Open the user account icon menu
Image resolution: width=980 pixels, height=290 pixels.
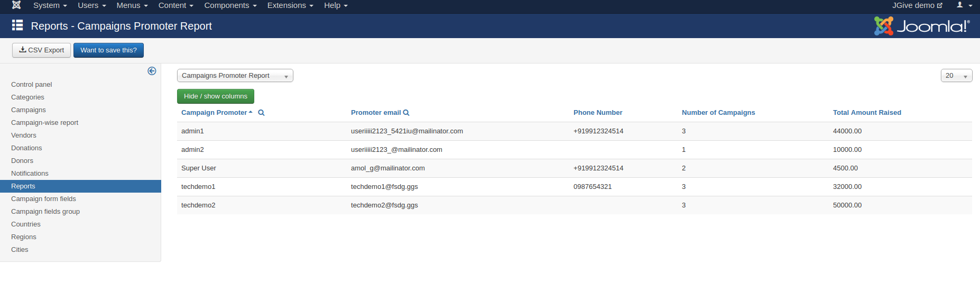(x=964, y=5)
